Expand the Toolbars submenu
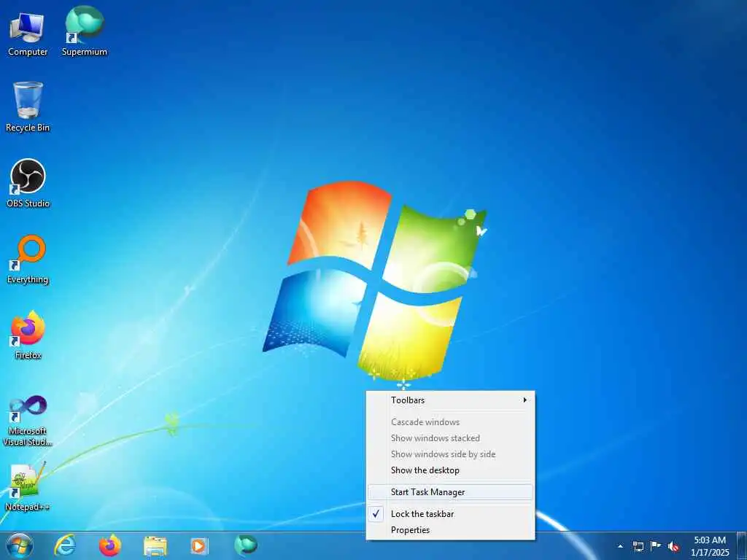 click(450, 400)
